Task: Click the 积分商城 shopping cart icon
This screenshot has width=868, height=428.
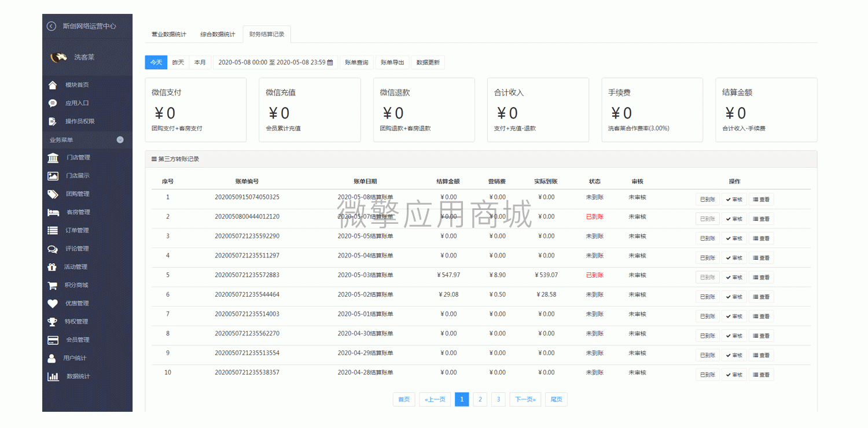Action: tap(53, 285)
